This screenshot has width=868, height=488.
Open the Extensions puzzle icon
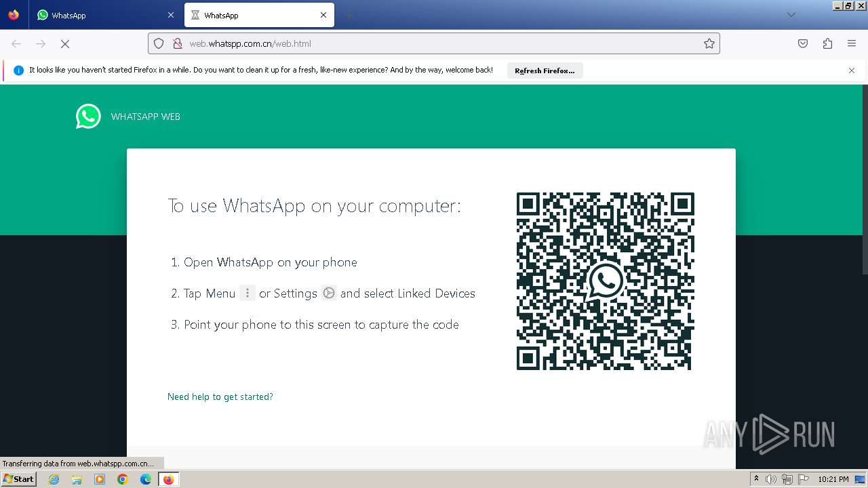point(827,43)
